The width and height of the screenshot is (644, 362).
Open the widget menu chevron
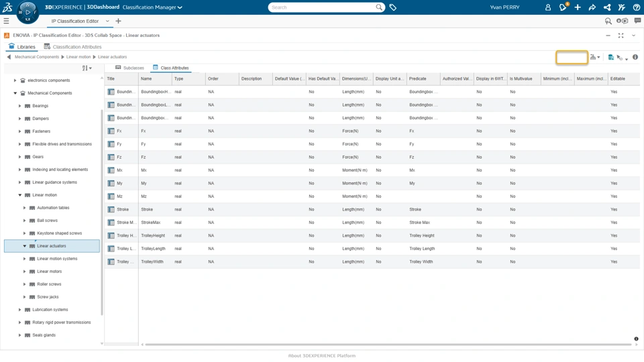pos(633,36)
